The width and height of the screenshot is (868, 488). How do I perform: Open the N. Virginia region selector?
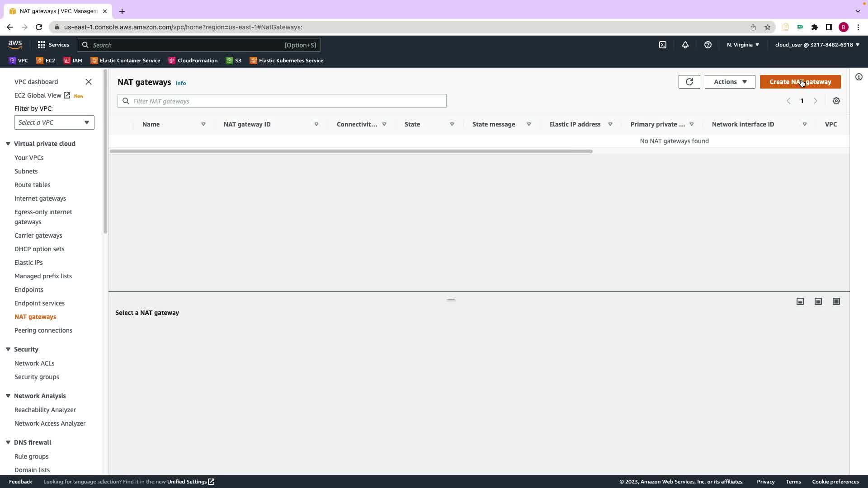click(743, 45)
